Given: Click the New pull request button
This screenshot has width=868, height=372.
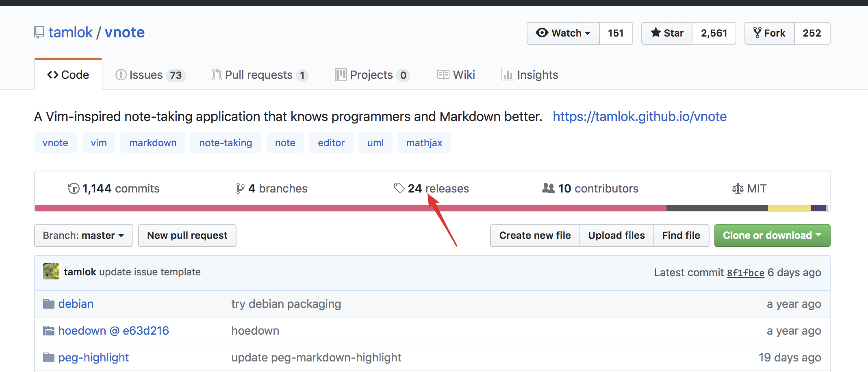Looking at the screenshot, I should coord(187,236).
